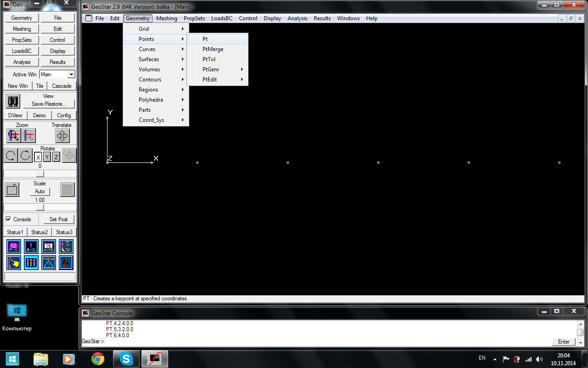Click the Scale up box icon
The width and height of the screenshot is (588, 368).
[x=12, y=190]
